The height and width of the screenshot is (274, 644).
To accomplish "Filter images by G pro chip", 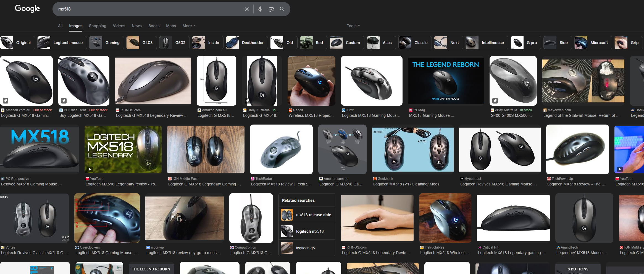I will (x=526, y=43).
